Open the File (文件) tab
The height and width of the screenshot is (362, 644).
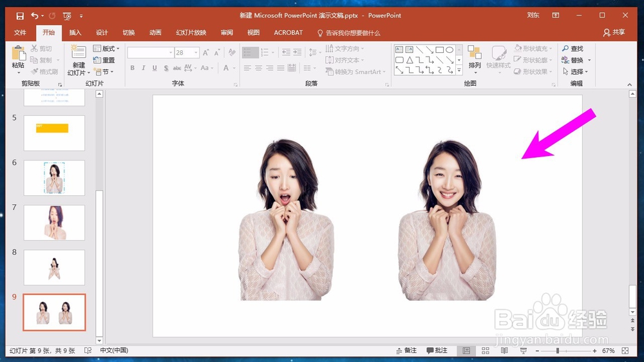[20, 32]
